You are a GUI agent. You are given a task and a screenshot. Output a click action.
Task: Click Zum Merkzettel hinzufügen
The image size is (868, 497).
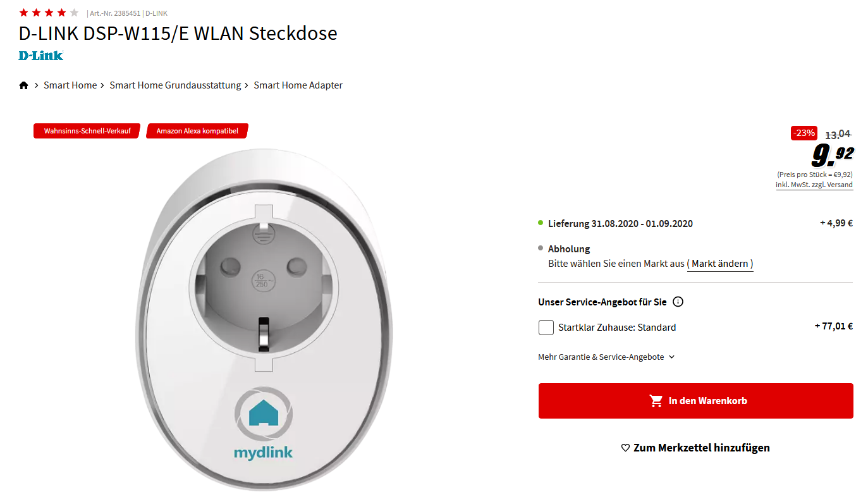pyautogui.click(x=695, y=448)
